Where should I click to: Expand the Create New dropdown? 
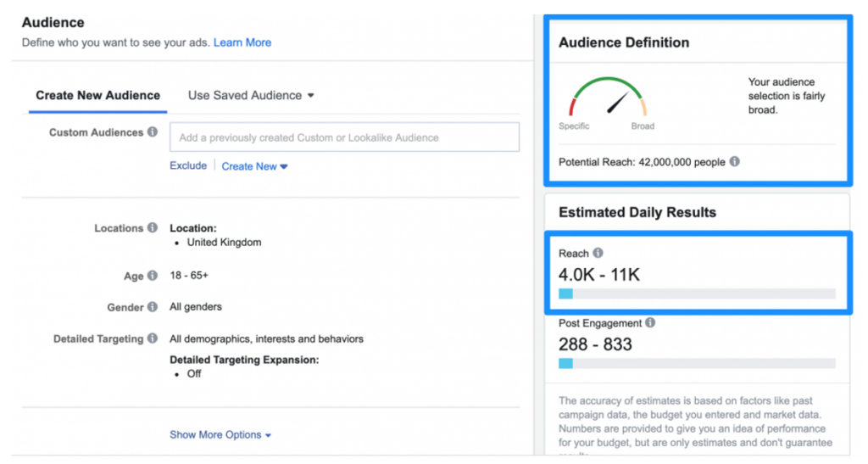[254, 166]
